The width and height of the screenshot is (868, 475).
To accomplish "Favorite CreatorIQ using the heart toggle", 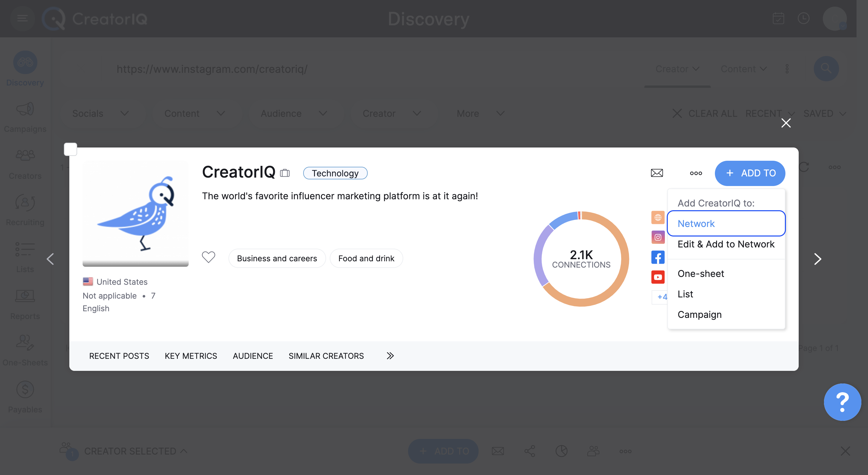I will coord(208,257).
